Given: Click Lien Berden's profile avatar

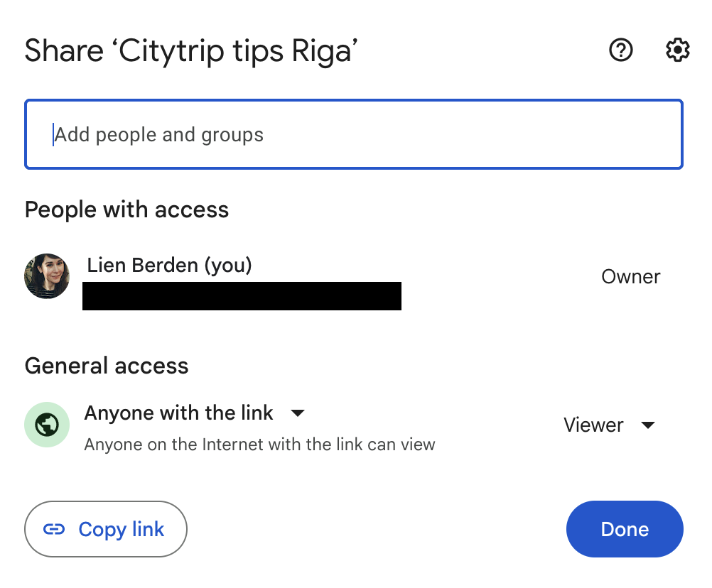Looking at the screenshot, I should [47, 276].
